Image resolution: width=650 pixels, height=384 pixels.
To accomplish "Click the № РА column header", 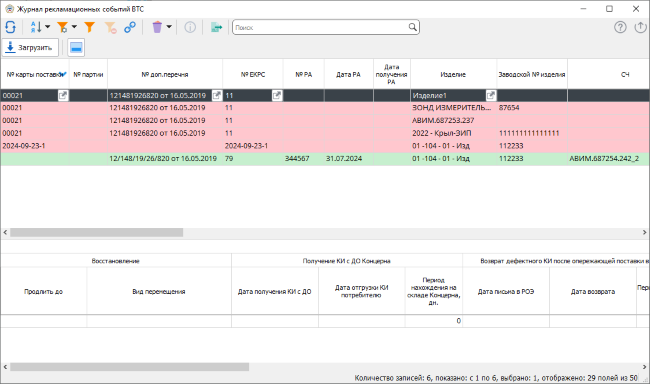I will (304, 75).
